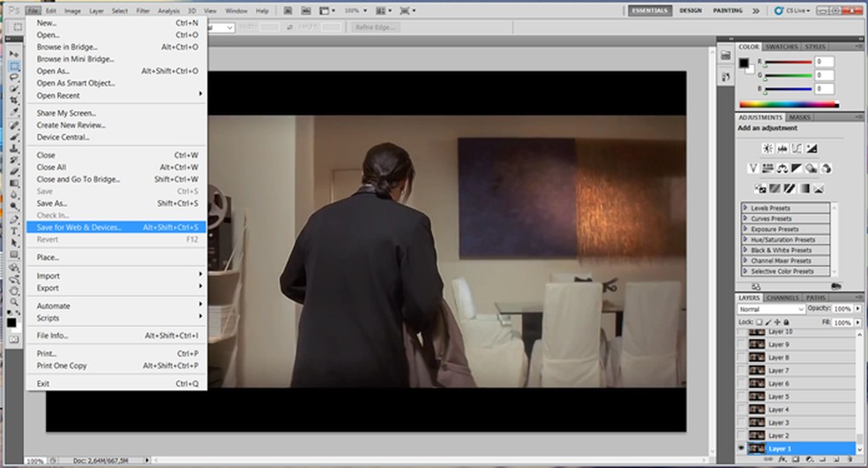Expand Hue/Saturation Presets list

tap(745, 240)
